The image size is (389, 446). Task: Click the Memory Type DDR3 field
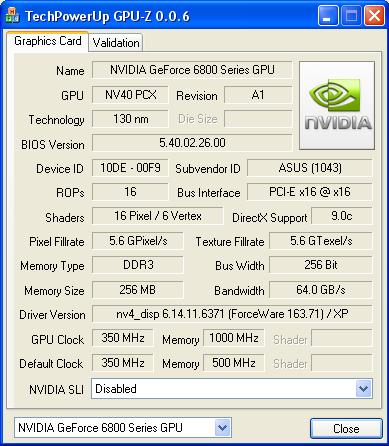tap(138, 265)
